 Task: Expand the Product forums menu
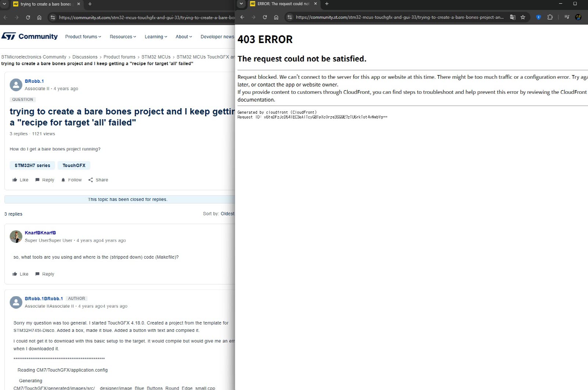pos(83,37)
